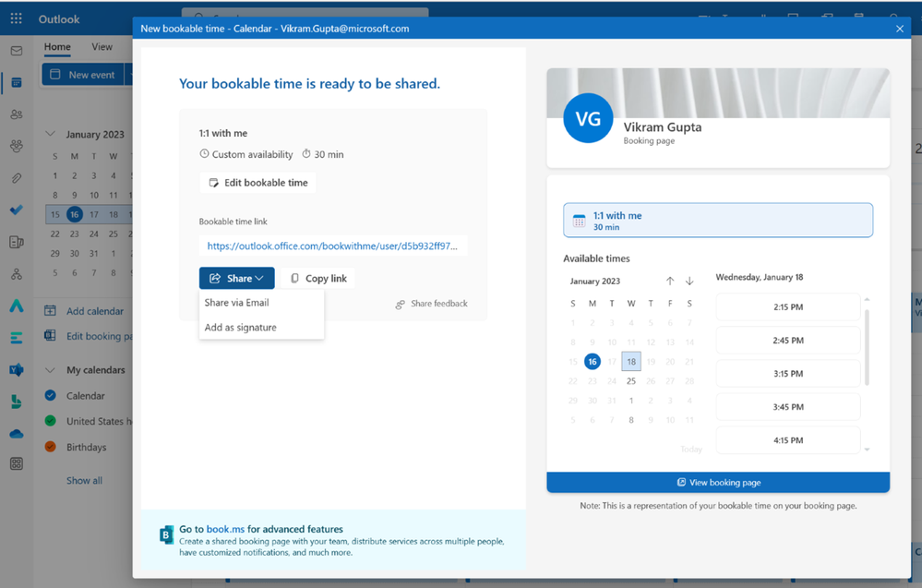Open the Groups icon in sidebar
The height and width of the screenshot is (588, 922).
[17, 146]
